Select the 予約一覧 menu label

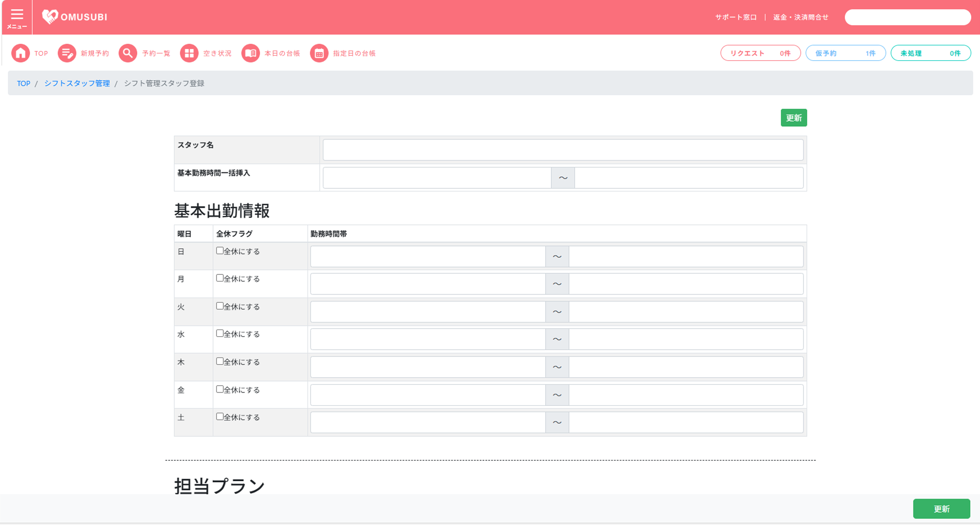(156, 54)
